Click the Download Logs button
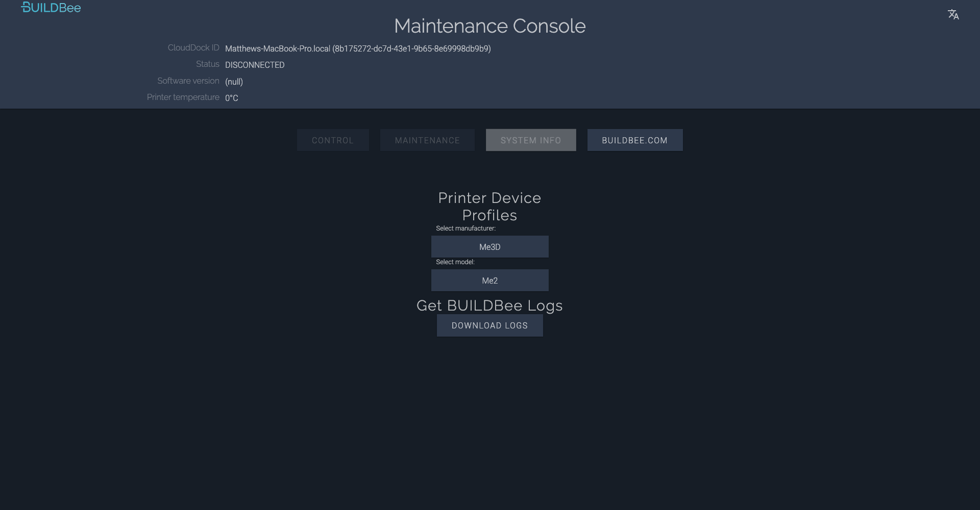The width and height of the screenshot is (980, 510). 490,325
